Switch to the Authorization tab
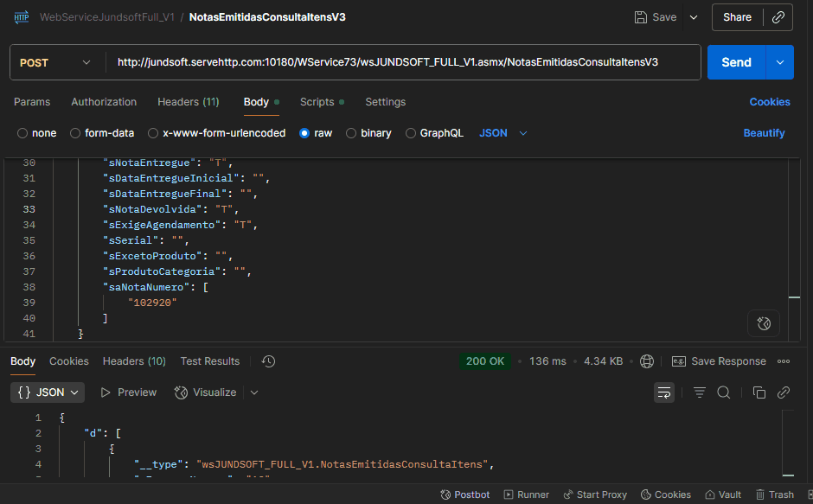 pyautogui.click(x=104, y=102)
